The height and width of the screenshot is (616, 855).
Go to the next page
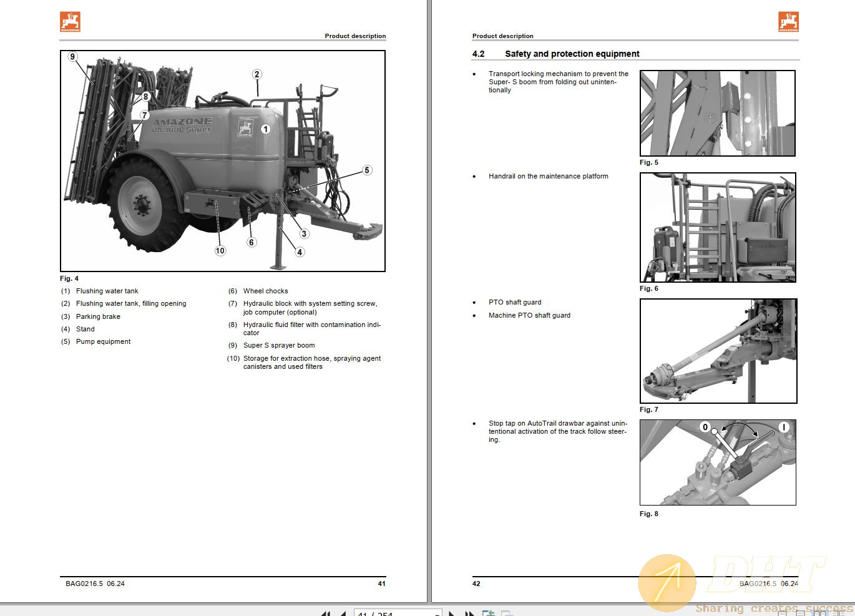pos(452,613)
